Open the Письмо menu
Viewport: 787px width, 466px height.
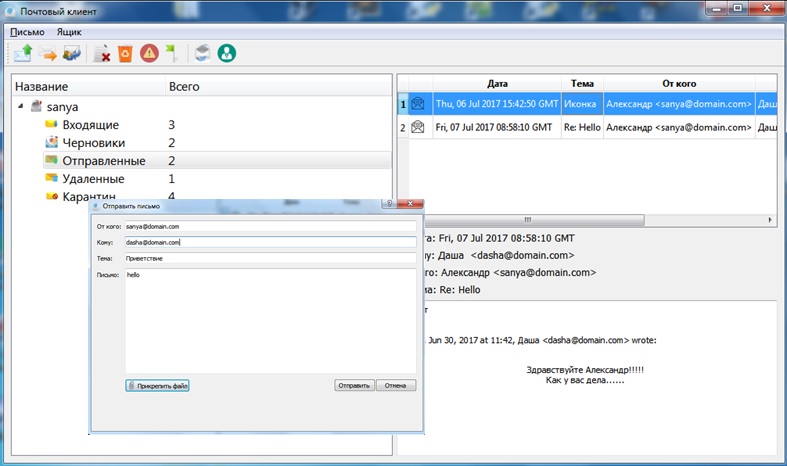(27, 32)
